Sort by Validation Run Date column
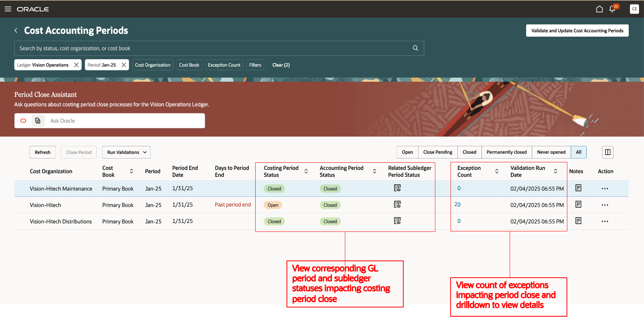 click(555, 171)
